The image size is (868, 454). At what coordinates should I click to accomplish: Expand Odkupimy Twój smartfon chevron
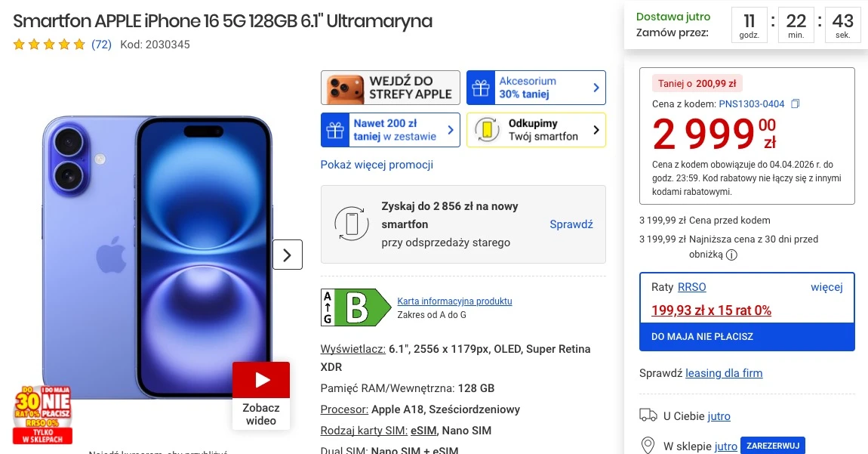(x=596, y=130)
